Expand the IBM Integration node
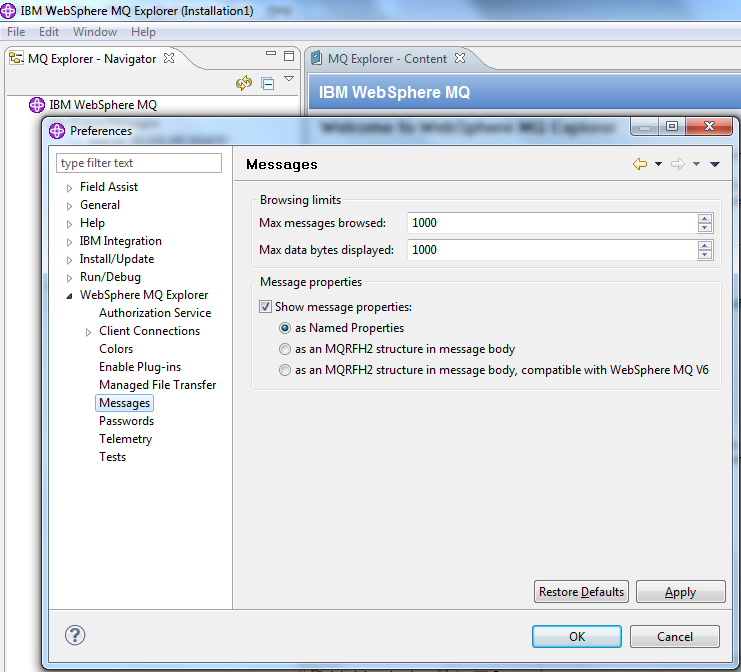 69,242
